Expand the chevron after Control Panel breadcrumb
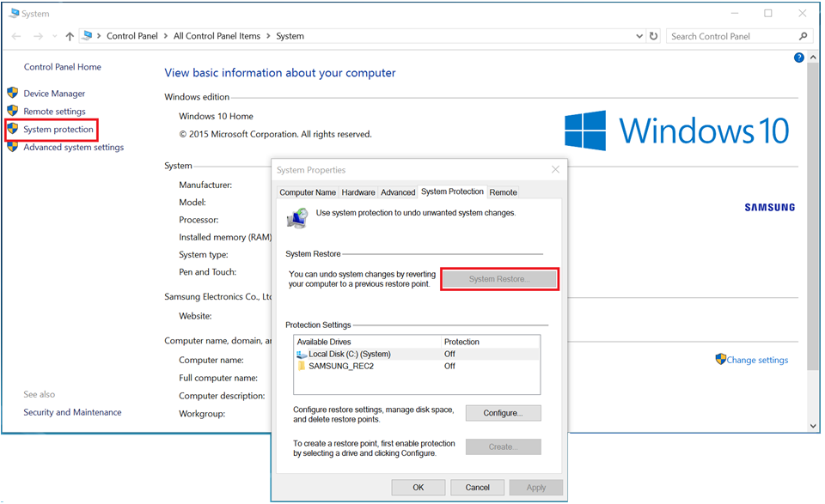Image resolution: width=825 pixels, height=504 pixels. (x=166, y=36)
